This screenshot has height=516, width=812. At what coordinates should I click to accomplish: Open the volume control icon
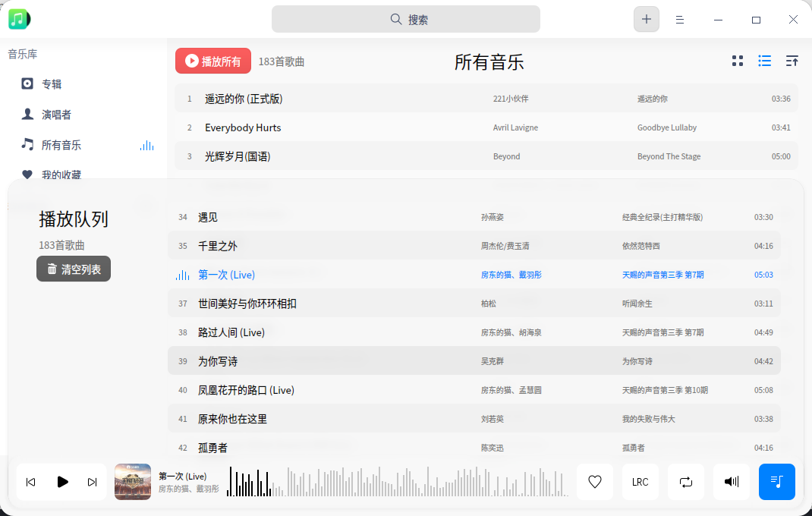pyautogui.click(x=732, y=482)
